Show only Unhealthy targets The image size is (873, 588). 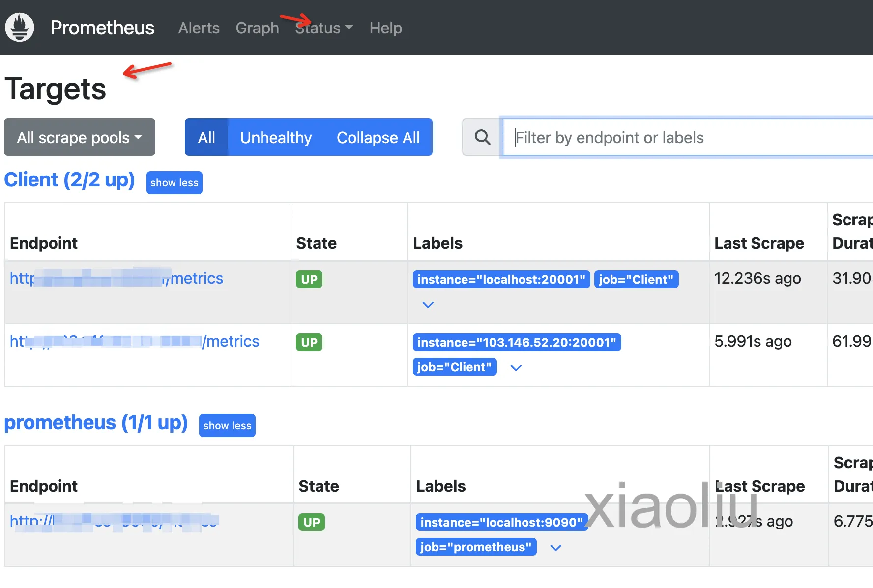tap(276, 137)
